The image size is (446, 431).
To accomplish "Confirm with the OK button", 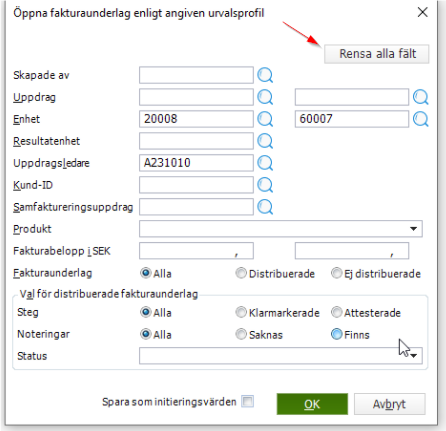I will (x=312, y=404).
